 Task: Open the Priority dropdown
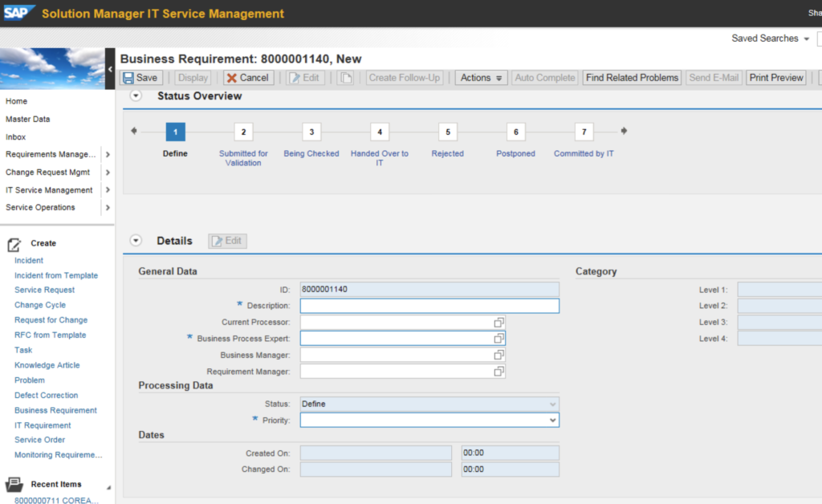coord(552,420)
